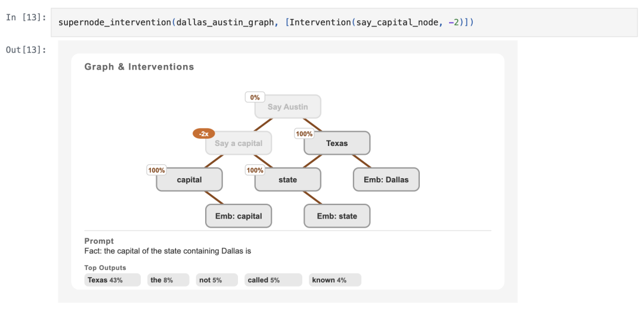Select the state supernode
Viewport: 644px width, 311px height.
coord(288,179)
